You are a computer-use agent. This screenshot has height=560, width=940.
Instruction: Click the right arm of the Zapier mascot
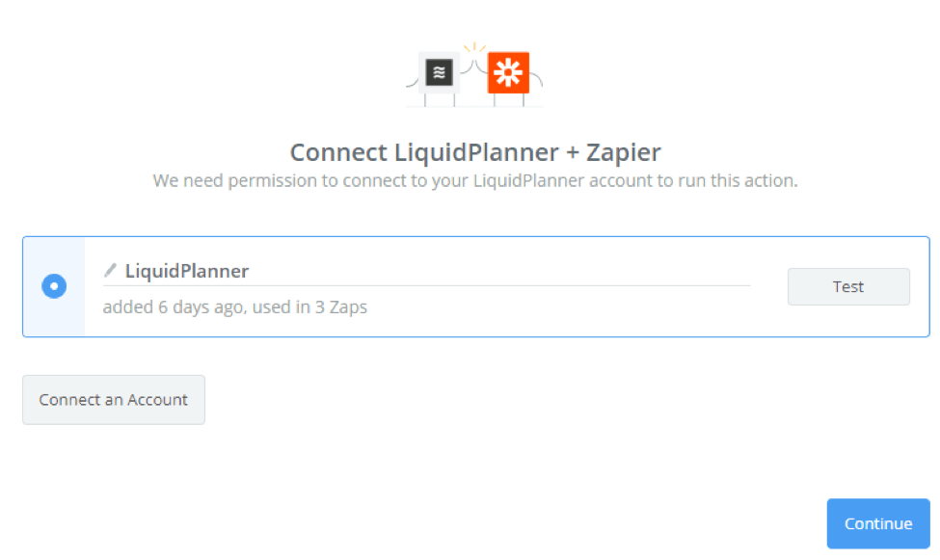(x=536, y=80)
